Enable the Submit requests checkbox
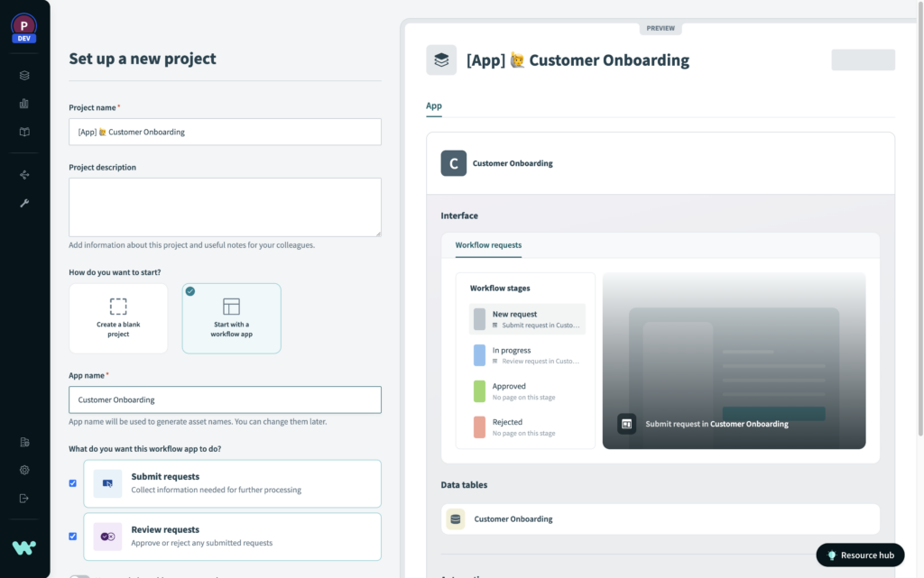The width and height of the screenshot is (924, 578). [73, 483]
